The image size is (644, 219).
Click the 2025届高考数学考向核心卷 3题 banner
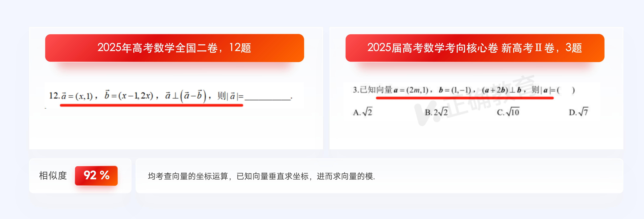tap(475, 48)
